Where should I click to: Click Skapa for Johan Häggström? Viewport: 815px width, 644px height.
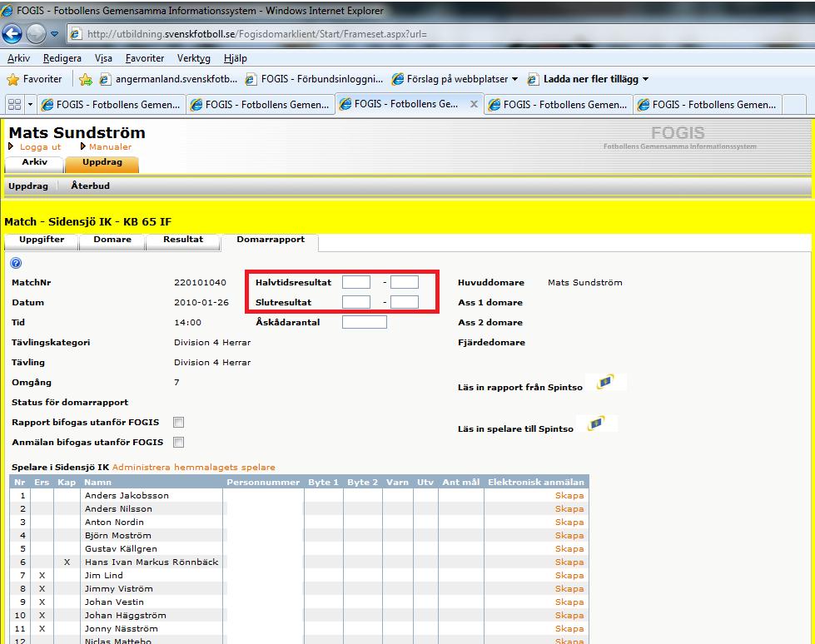569,616
